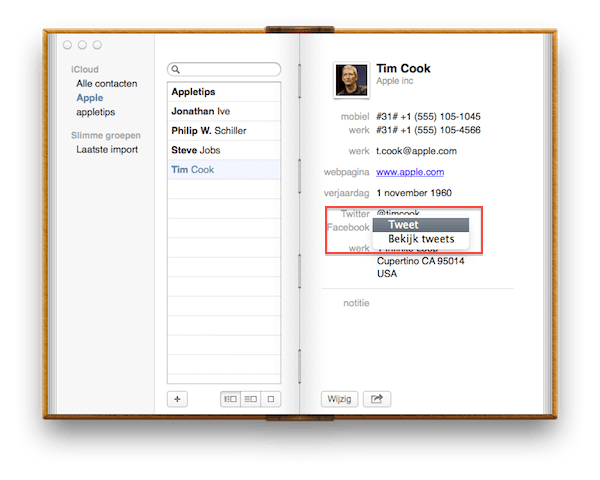This screenshot has height=480, width=600.
Task: Open the www.apple.com webpage link
Action: (x=410, y=172)
